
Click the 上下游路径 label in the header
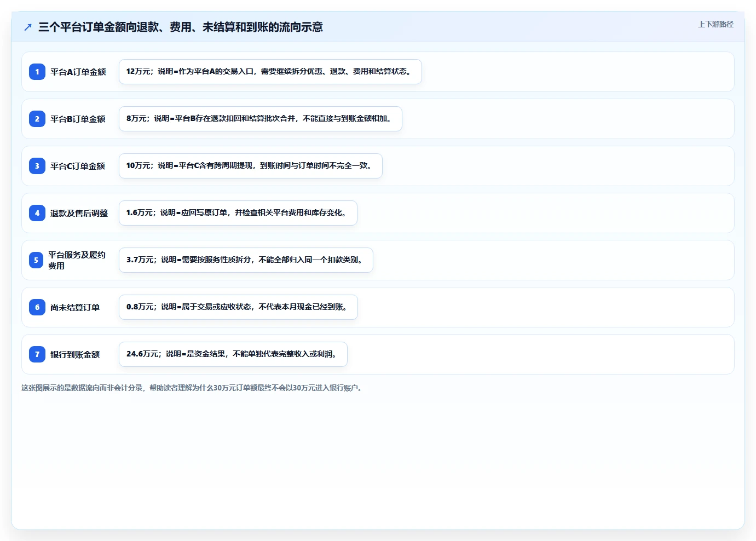[x=715, y=24]
